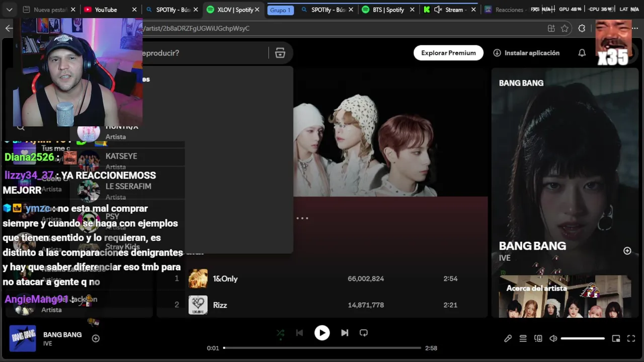Viewport: 644px width, 362px height.
Task: Click Instalar aplicación link
Action: 526,53
